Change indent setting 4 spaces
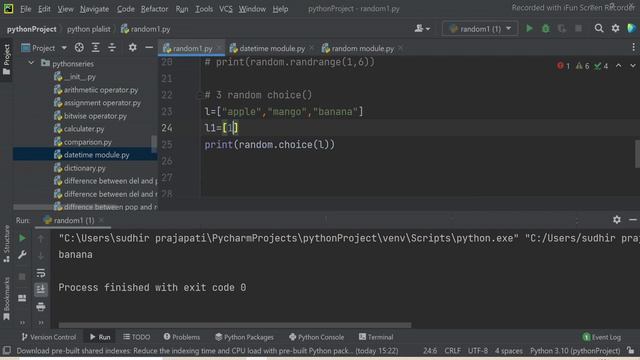The height and width of the screenshot is (360, 640). point(509,351)
